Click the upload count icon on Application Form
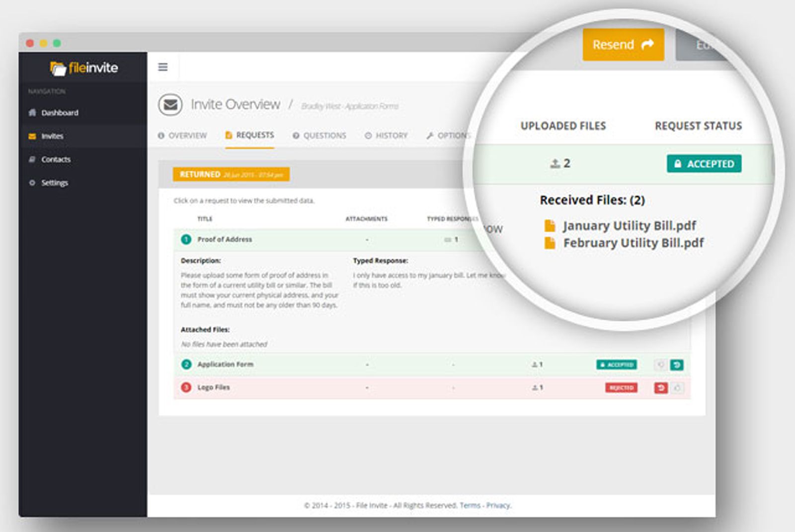This screenshot has height=532, width=795. (535, 364)
